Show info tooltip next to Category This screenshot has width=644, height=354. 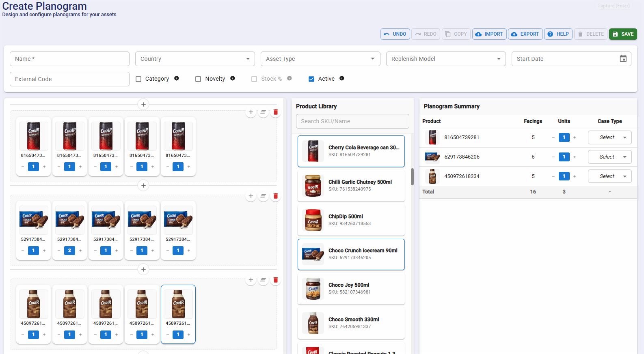click(x=177, y=78)
